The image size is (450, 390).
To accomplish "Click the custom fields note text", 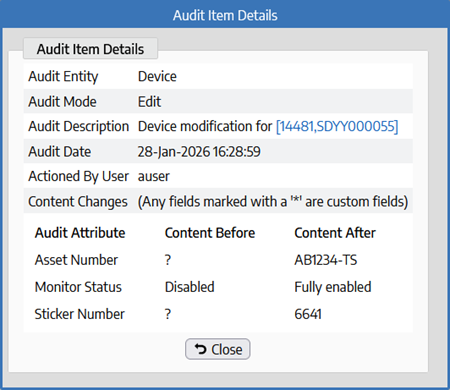I will coord(273,202).
